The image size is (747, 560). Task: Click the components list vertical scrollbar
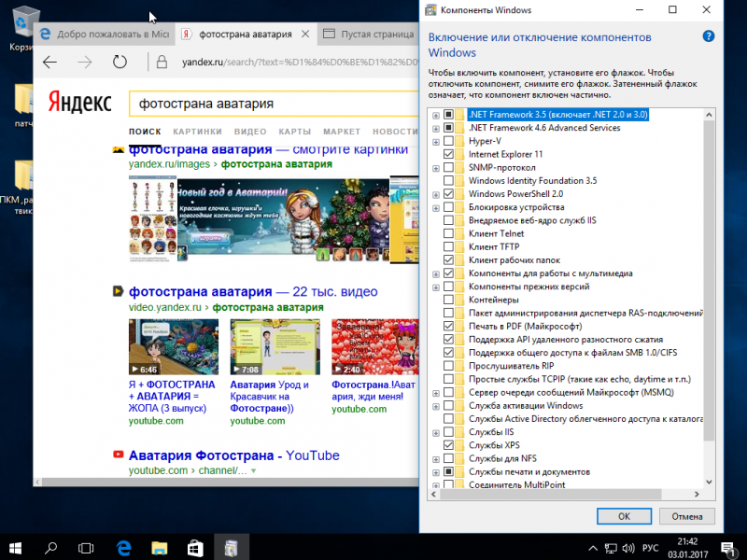[709, 281]
